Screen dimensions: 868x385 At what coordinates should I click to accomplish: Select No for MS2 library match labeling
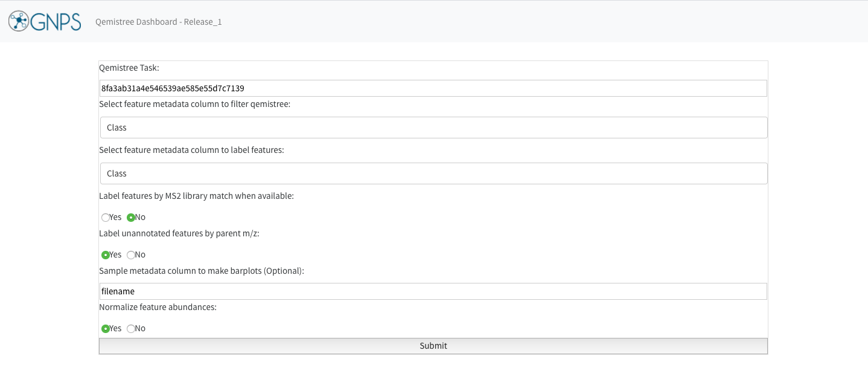tap(131, 218)
